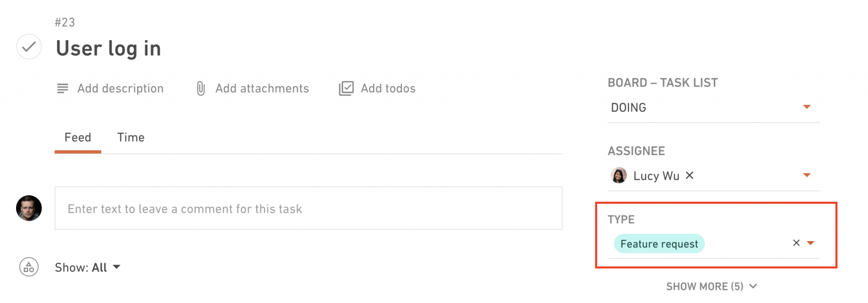Open the Type dropdown arrow
868x303 pixels.
tap(810, 243)
